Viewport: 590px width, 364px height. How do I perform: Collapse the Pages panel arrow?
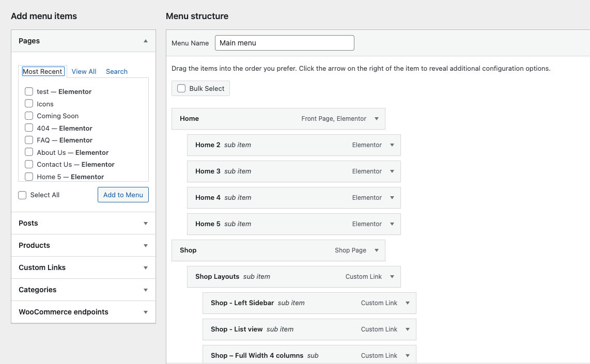tap(146, 41)
